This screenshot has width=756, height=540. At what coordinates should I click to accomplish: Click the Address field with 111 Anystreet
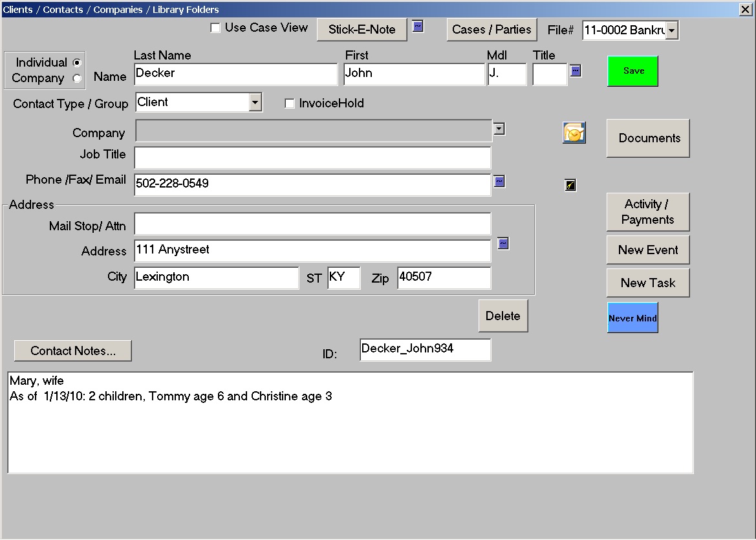click(312, 251)
